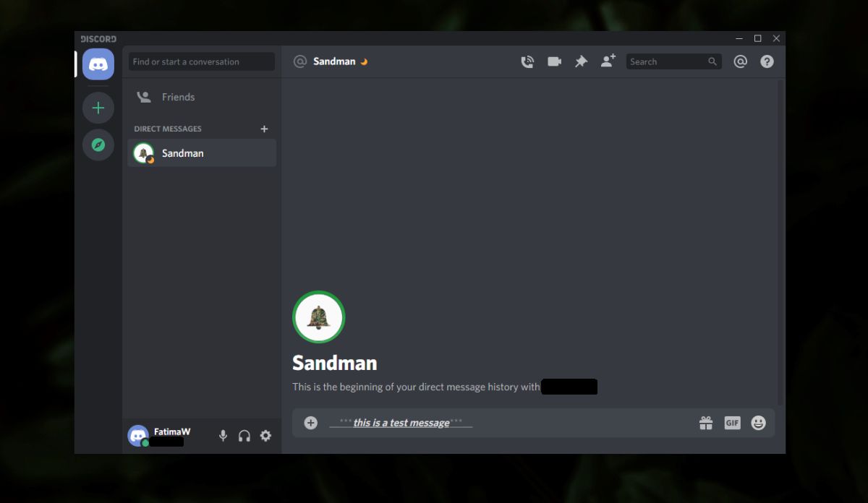This screenshot has height=503, width=868.
Task: Create a new direct message
Action: [x=264, y=129]
